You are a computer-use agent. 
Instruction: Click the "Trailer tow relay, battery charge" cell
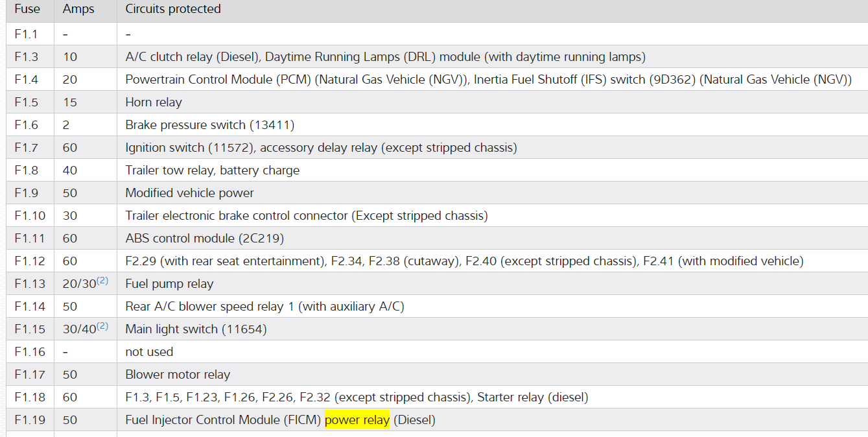[x=213, y=171]
